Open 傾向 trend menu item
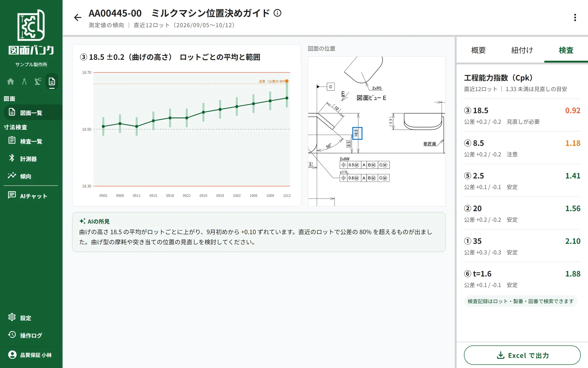 31,176
